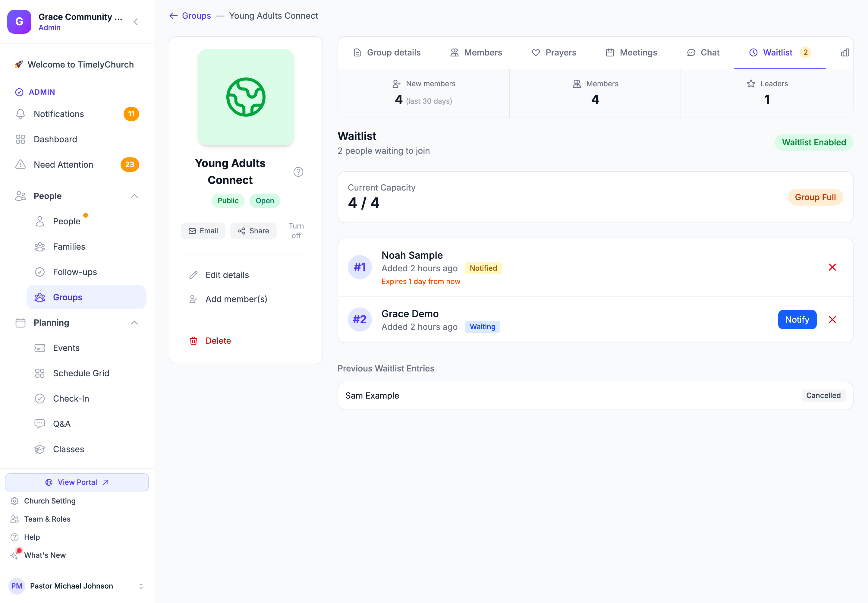Go to Dashboard in the sidebar

tap(77, 139)
